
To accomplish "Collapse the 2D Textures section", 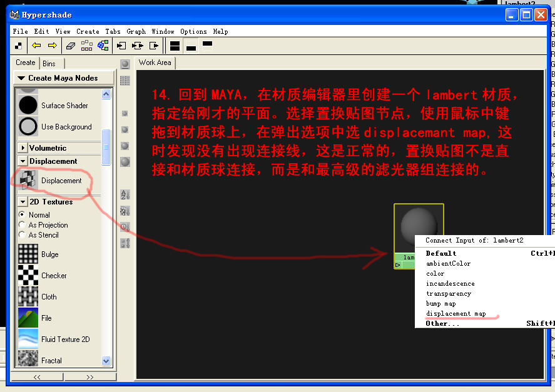I will (x=23, y=202).
